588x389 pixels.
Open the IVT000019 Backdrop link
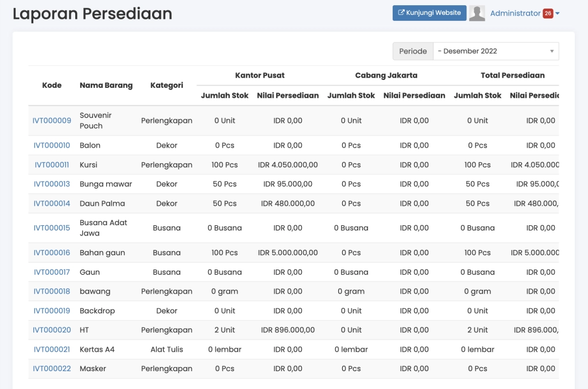coord(52,311)
